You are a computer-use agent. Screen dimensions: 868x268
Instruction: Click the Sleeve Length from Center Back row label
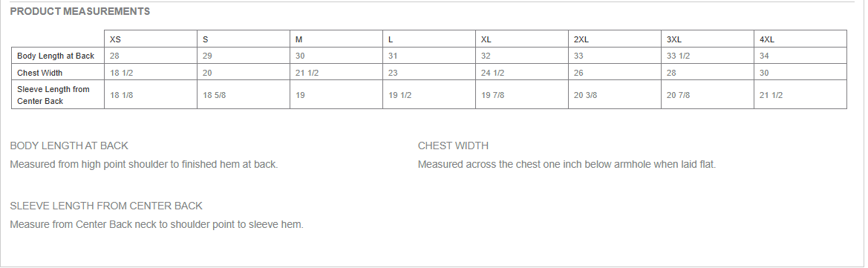tap(53, 95)
